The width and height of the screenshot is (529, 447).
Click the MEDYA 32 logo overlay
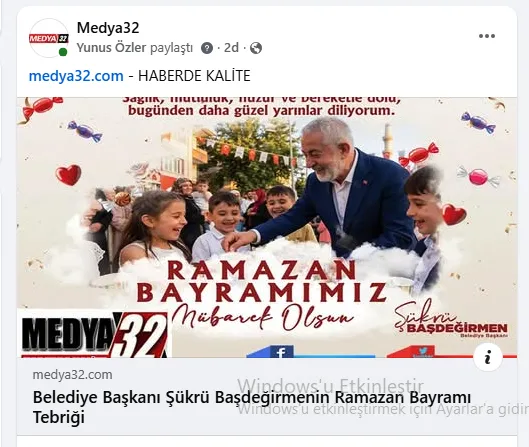tap(94, 333)
